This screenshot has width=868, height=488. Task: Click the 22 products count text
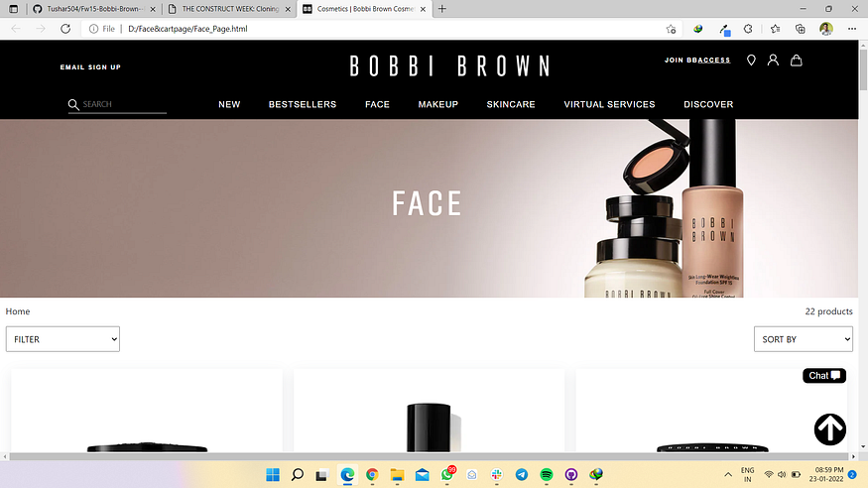pyautogui.click(x=828, y=311)
